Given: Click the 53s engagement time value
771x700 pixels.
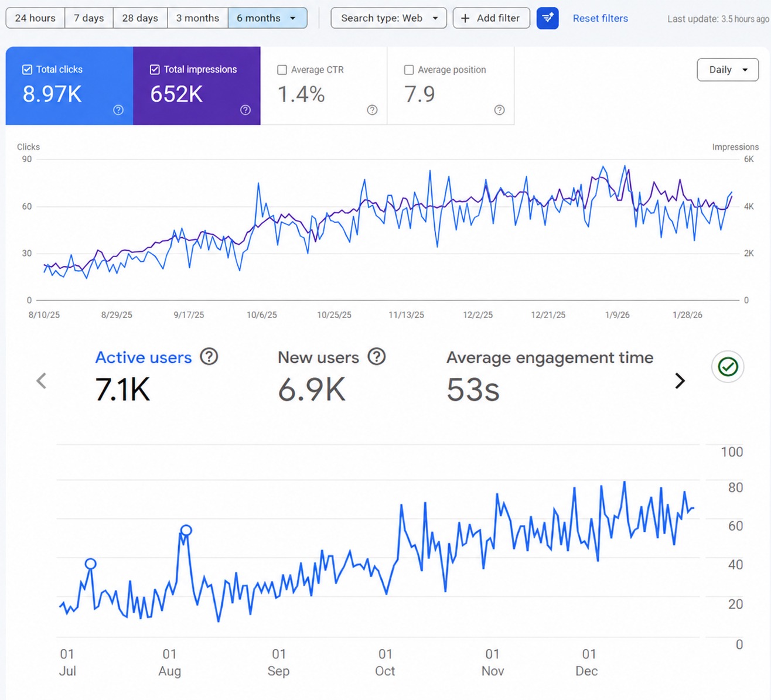Looking at the screenshot, I should 473,390.
